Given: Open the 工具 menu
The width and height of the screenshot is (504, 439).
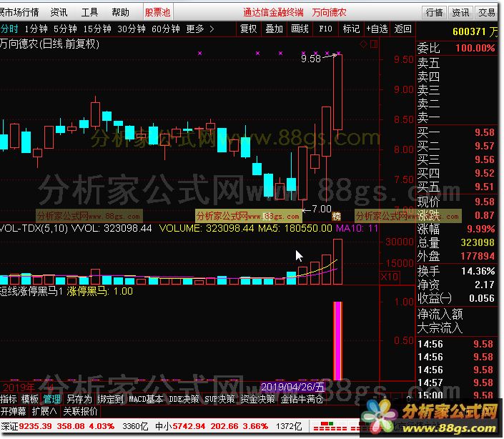Looking at the screenshot, I should pyautogui.click(x=89, y=13).
